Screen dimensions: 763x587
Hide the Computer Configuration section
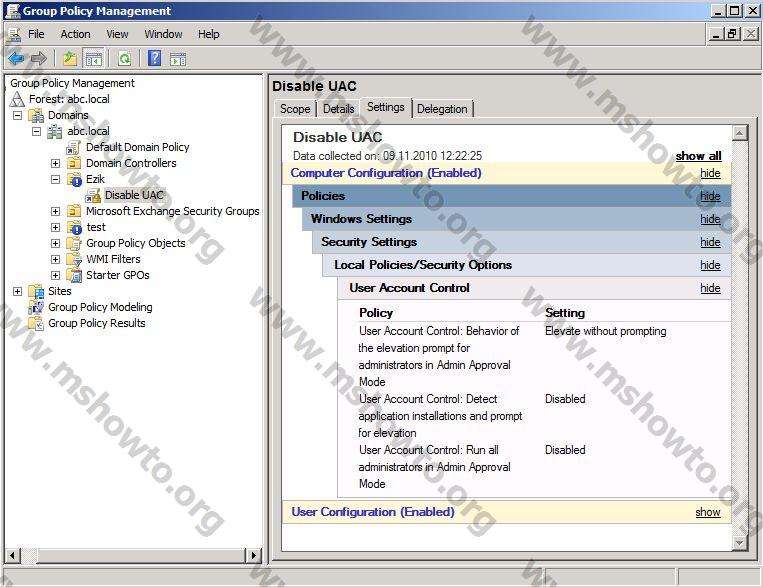[x=710, y=173]
